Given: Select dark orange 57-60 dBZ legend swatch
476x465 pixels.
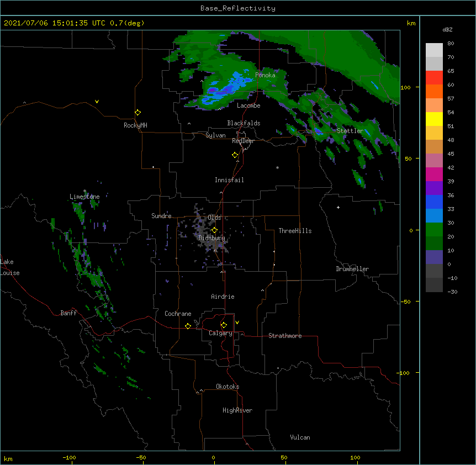Looking at the screenshot, I should click(x=434, y=91).
